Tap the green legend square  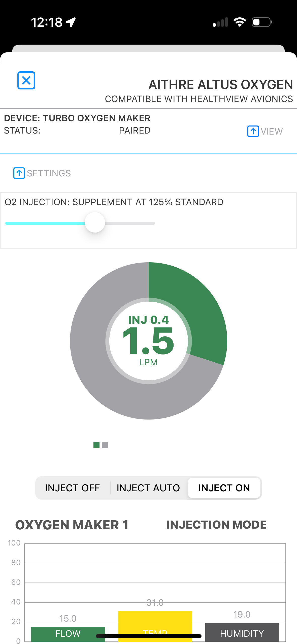(x=96, y=445)
